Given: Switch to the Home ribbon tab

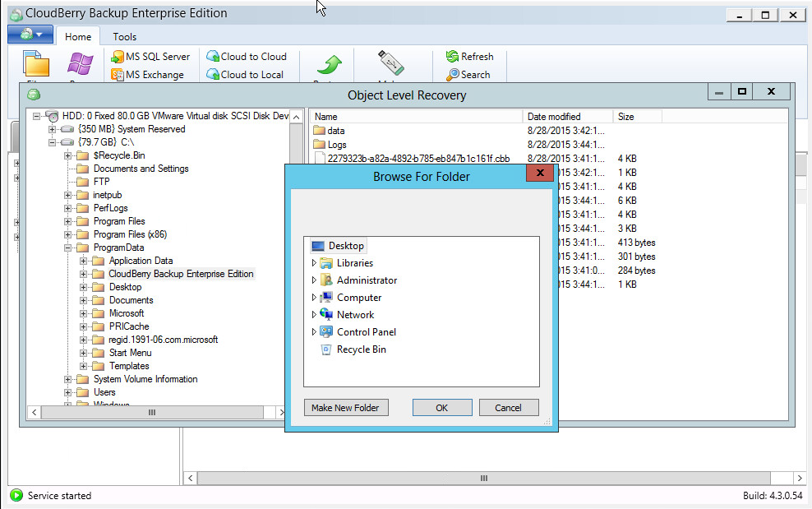Looking at the screenshot, I should 78,37.
